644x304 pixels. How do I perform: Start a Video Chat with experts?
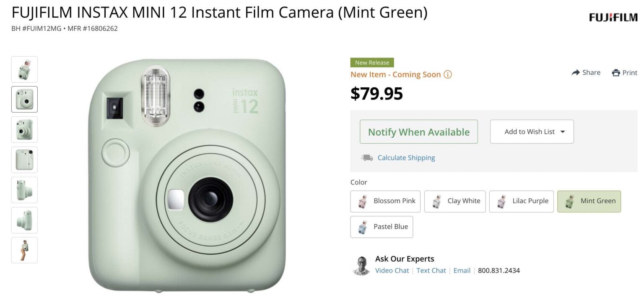click(392, 270)
